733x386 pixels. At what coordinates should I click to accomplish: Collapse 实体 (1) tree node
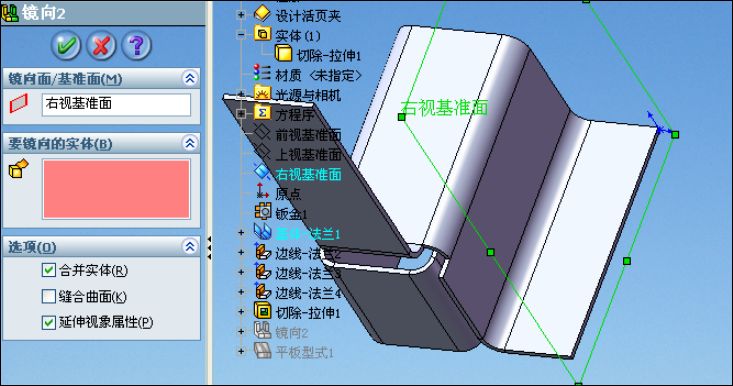(241, 35)
